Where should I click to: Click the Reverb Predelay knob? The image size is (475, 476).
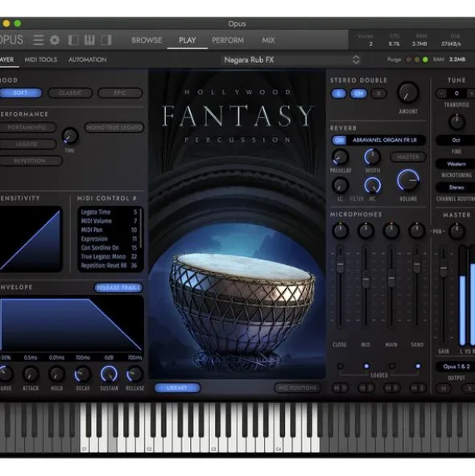click(x=341, y=157)
